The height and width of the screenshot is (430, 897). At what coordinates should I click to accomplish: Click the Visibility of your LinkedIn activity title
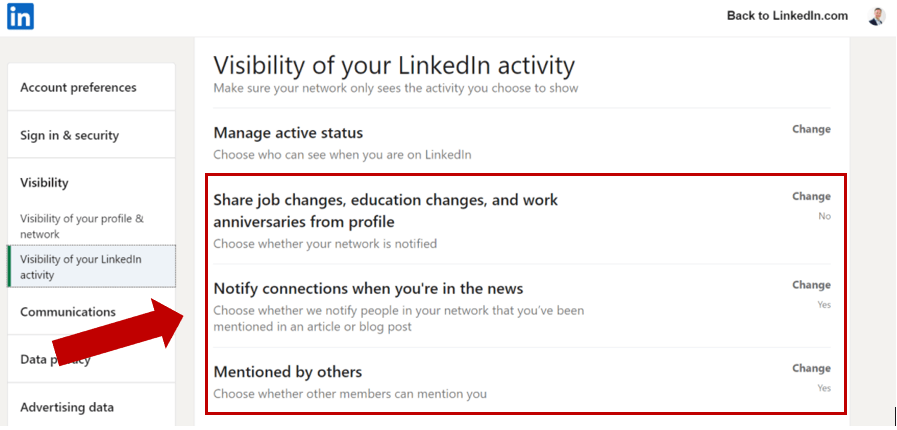[x=394, y=66]
